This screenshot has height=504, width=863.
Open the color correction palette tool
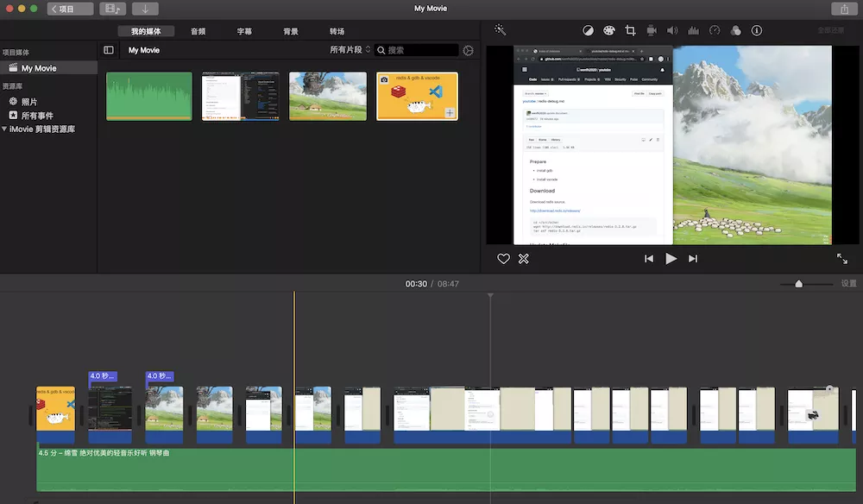[608, 30]
